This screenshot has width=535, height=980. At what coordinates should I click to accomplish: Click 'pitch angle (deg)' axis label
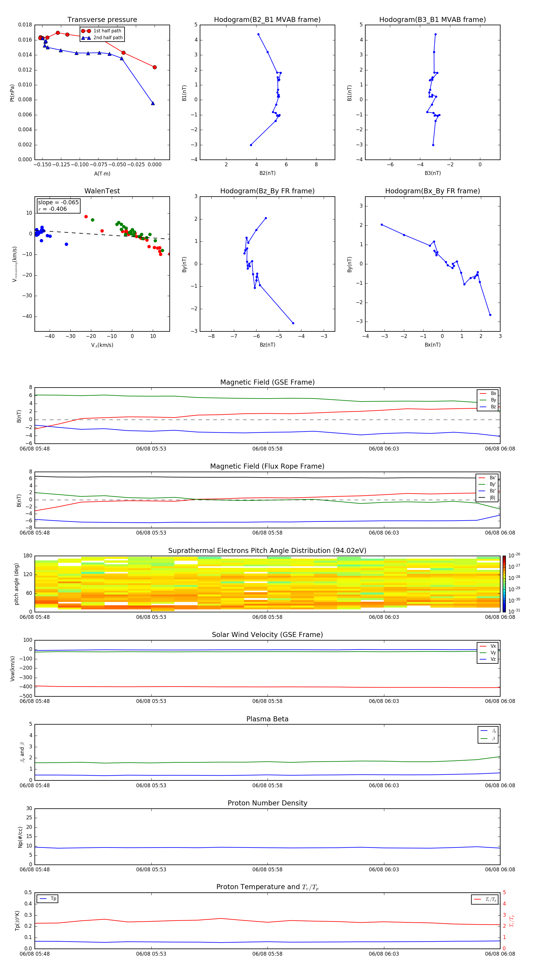(x=16, y=584)
